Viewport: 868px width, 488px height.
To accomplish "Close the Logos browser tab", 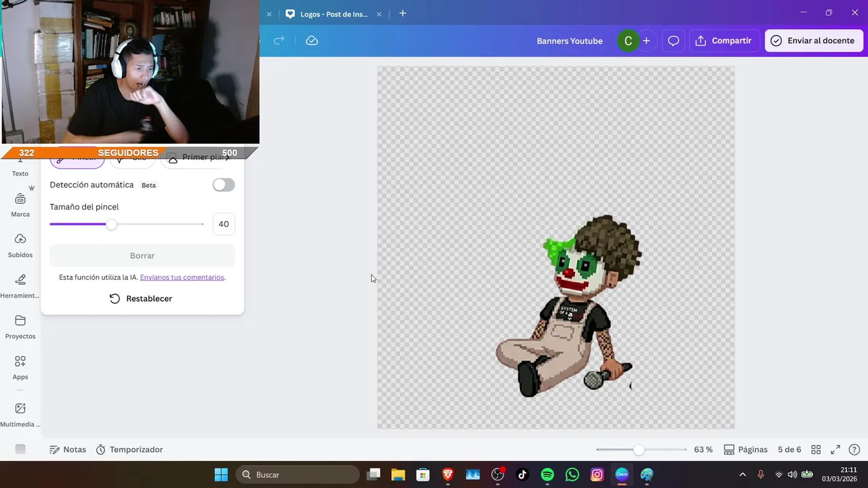I will pyautogui.click(x=379, y=14).
